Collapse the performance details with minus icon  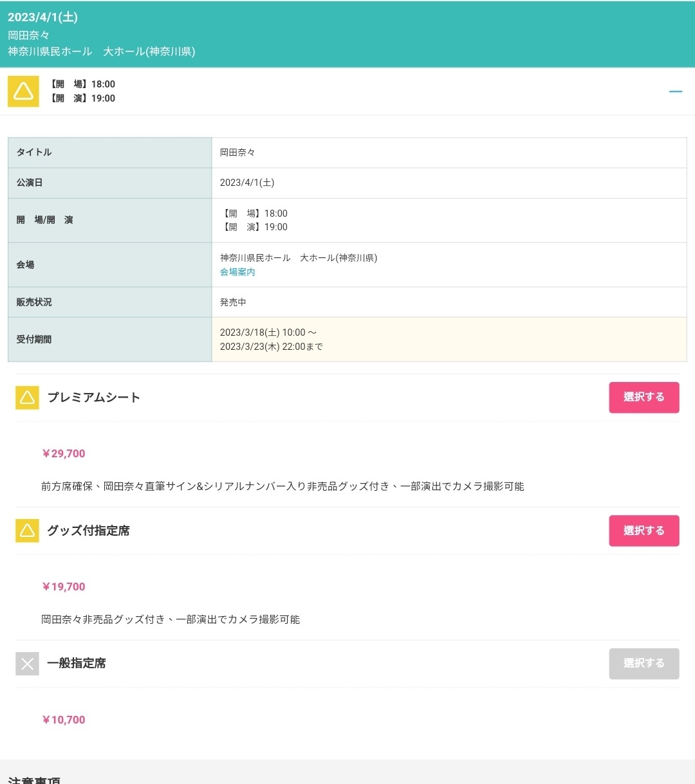(x=675, y=91)
